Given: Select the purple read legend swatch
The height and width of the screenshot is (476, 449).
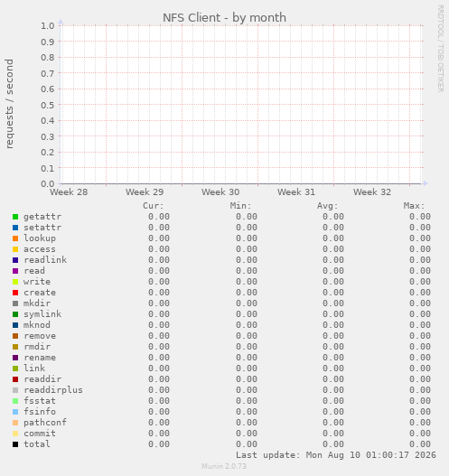Looking at the screenshot, I should [x=15, y=271].
